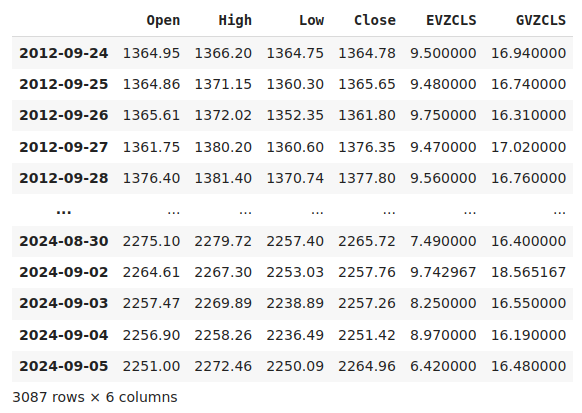Select the Low column header

[x=311, y=20]
